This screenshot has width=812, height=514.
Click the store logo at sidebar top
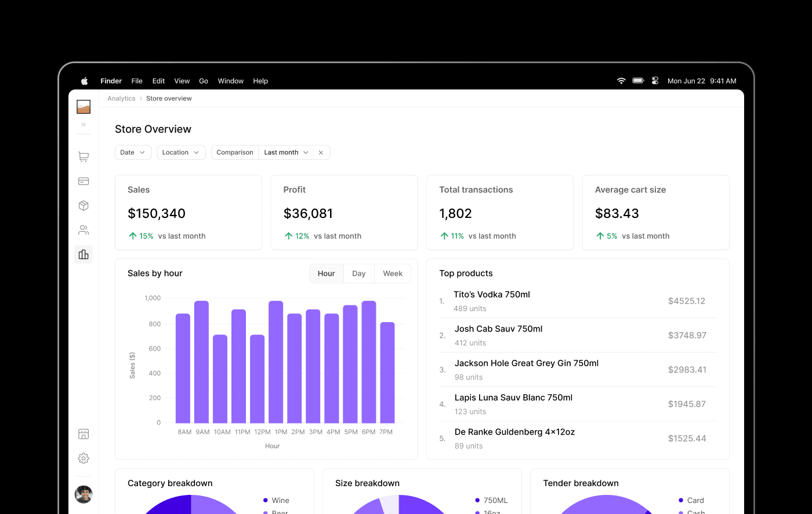(84, 107)
